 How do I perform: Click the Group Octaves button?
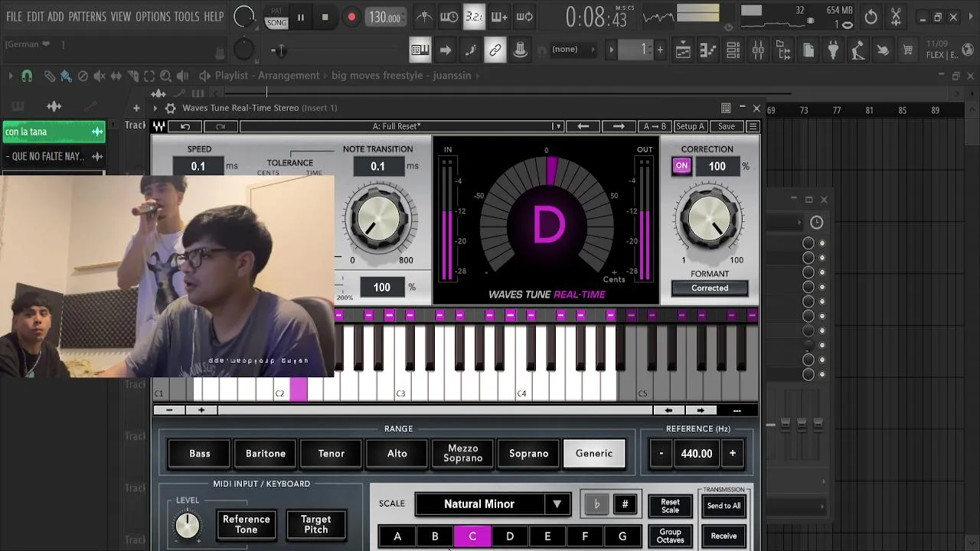(670, 536)
